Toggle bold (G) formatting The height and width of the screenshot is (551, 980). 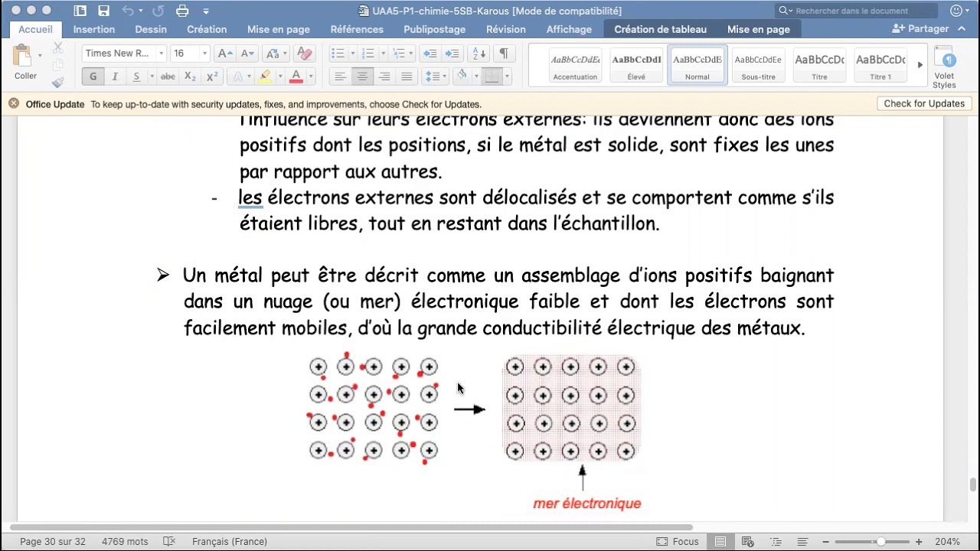point(93,77)
